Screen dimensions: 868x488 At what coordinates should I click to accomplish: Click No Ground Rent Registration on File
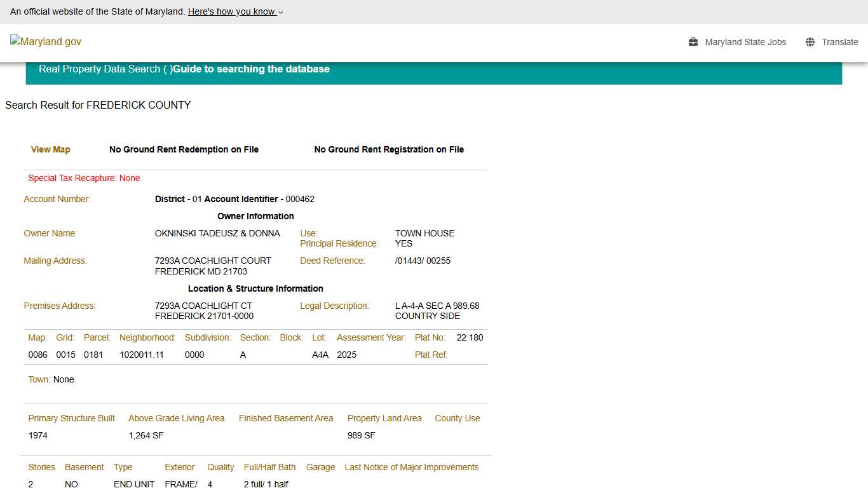coord(389,149)
